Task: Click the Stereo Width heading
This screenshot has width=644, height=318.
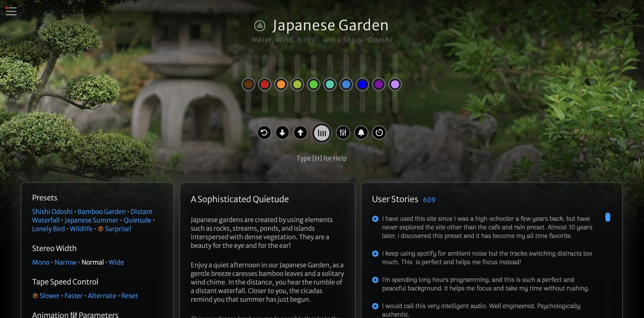Action: pos(54,248)
